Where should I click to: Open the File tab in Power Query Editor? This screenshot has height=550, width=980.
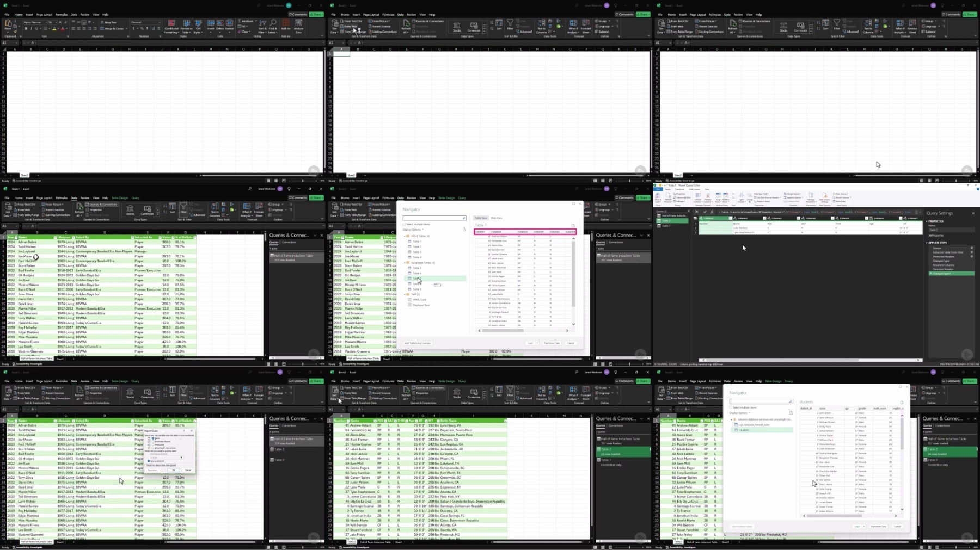(658, 189)
